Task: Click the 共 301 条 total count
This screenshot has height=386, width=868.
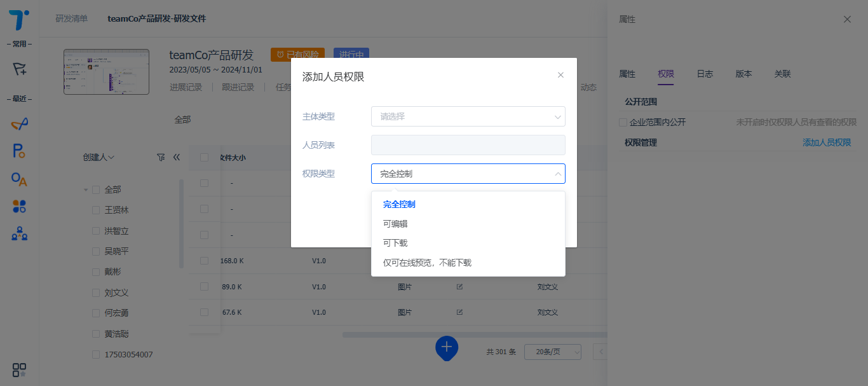Action: (x=501, y=352)
